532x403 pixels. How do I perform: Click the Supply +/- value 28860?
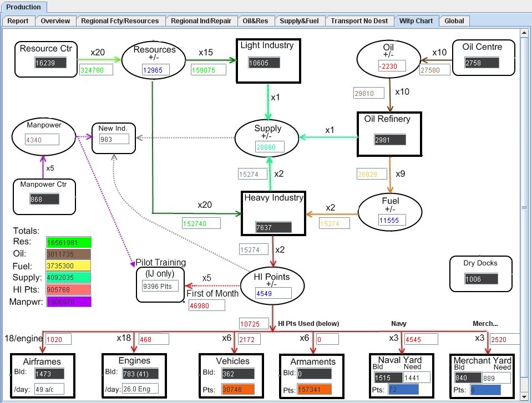[x=270, y=147]
